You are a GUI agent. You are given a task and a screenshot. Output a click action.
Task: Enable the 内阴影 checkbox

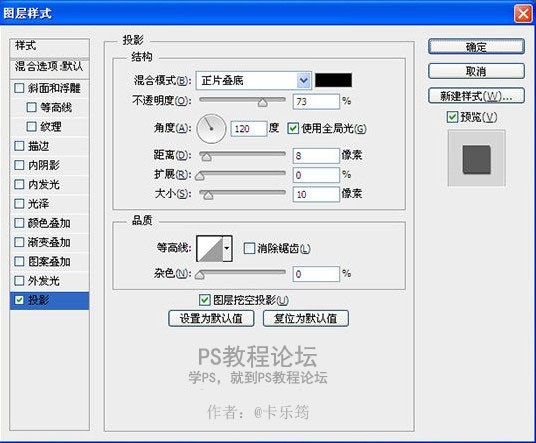(x=19, y=165)
